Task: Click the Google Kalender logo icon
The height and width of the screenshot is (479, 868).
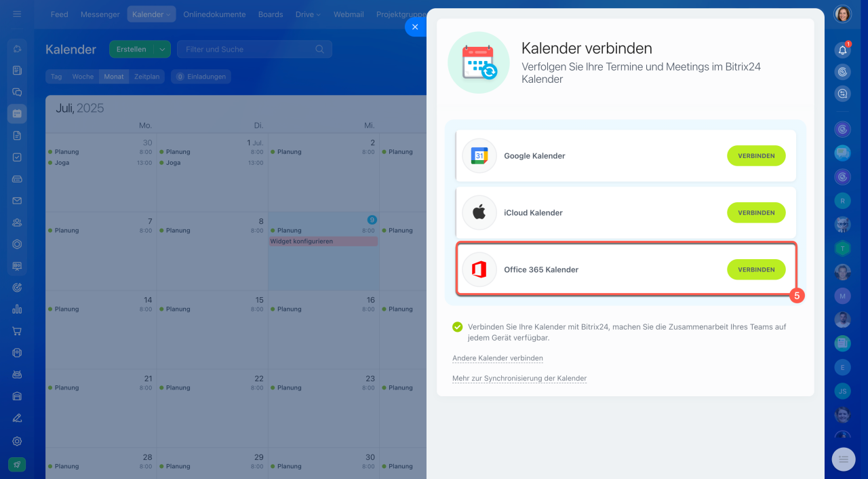Action: point(479,156)
